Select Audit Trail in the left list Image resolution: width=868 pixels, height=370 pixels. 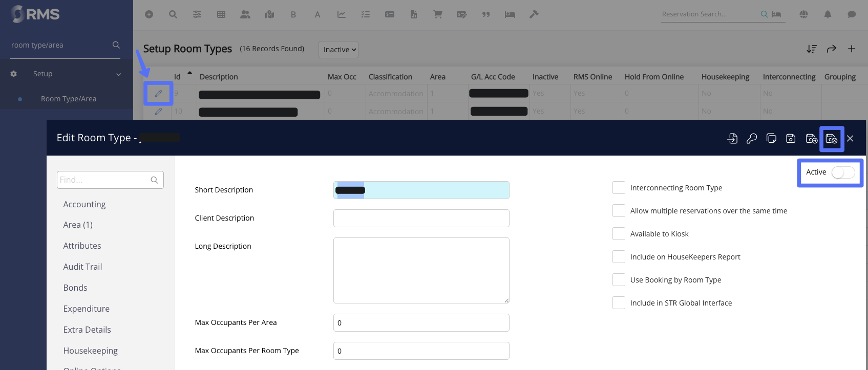(82, 267)
